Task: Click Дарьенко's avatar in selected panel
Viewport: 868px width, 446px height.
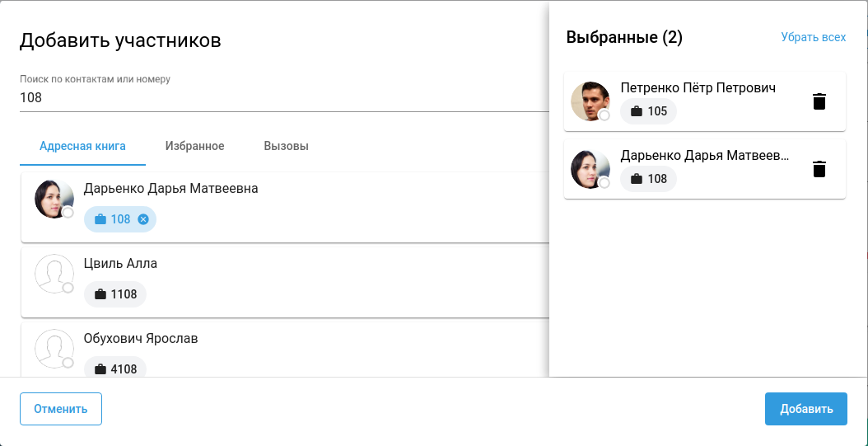Action: coord(590,169)
